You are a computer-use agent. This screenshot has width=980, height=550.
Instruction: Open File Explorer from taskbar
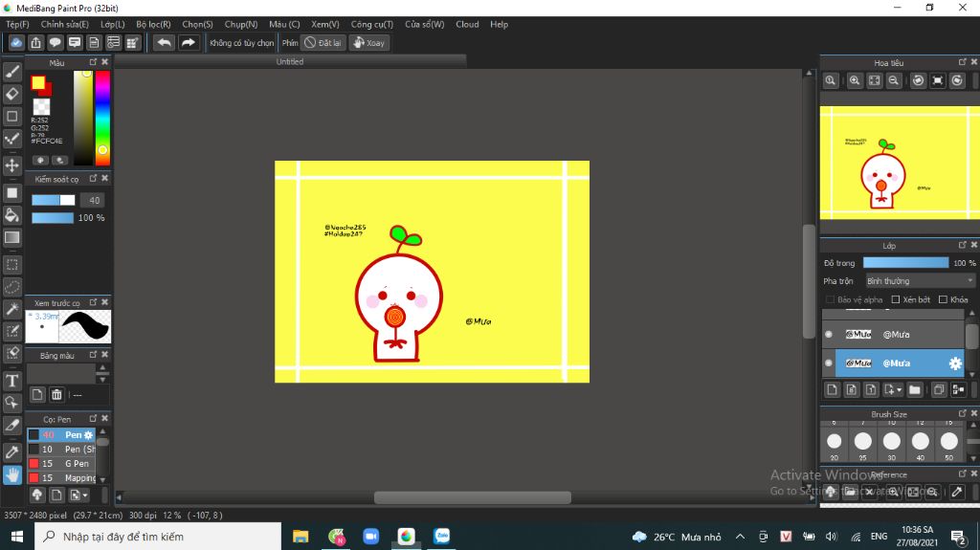click(x=301, y=537)
